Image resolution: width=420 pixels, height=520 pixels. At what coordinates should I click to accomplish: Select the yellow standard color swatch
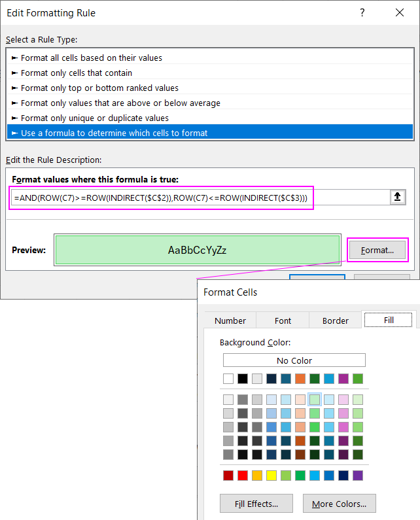[x=271, y=476]
